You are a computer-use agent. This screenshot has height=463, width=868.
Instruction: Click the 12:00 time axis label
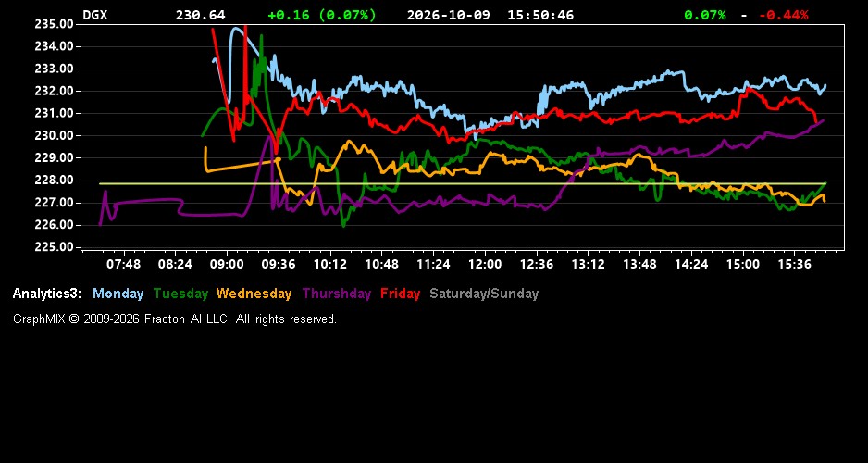(x=485, y=264)
